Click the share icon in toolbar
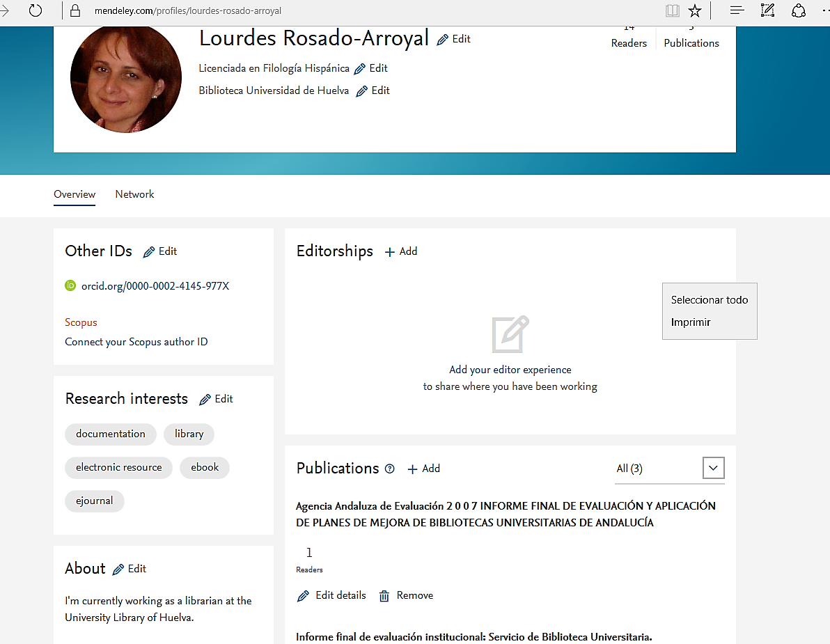Screen dimensions: 830x644 (798, 10)
